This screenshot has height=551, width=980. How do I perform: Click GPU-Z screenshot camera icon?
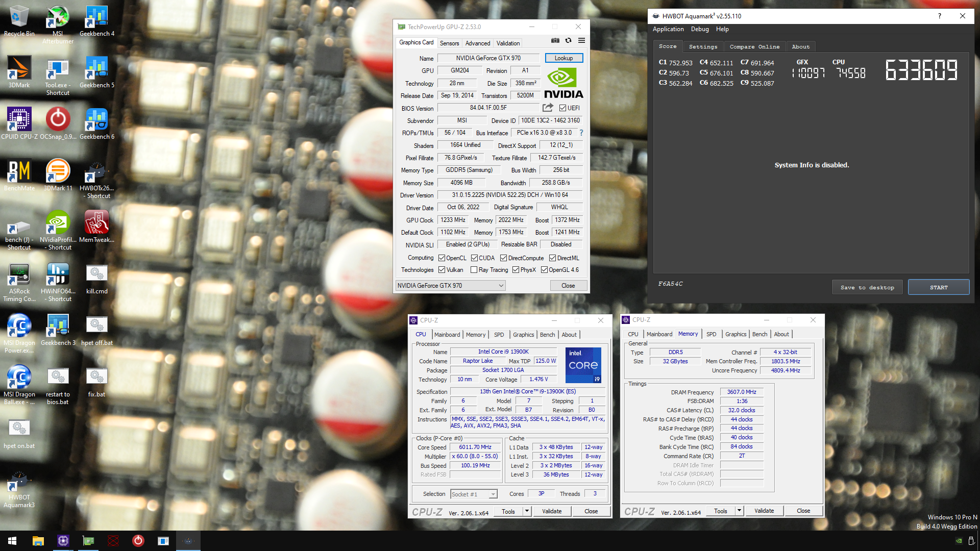555,40
